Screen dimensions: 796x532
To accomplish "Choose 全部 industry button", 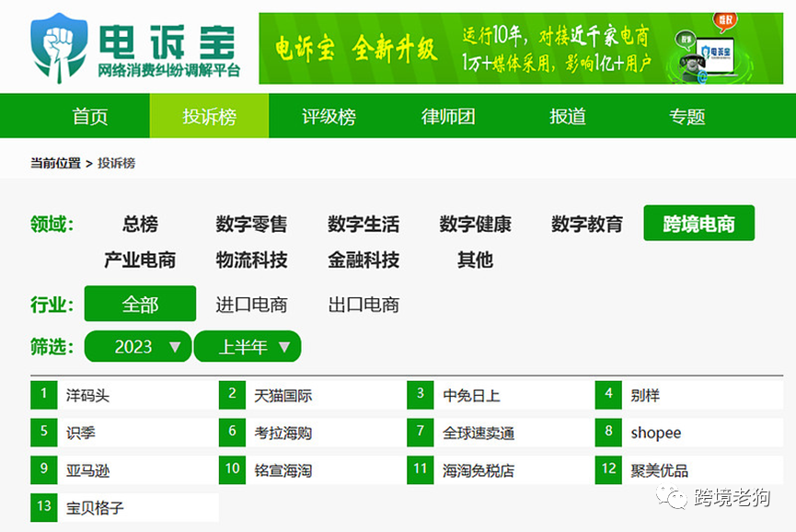I will click(140, 304).
